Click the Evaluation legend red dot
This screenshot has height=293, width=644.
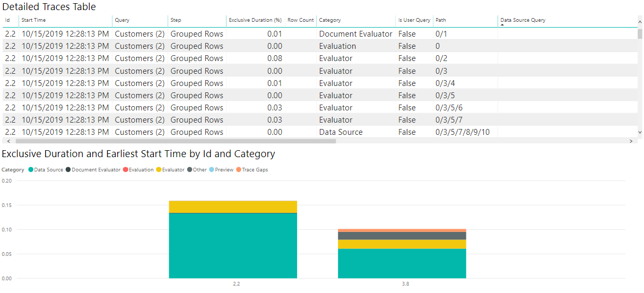tap(125, 170)
